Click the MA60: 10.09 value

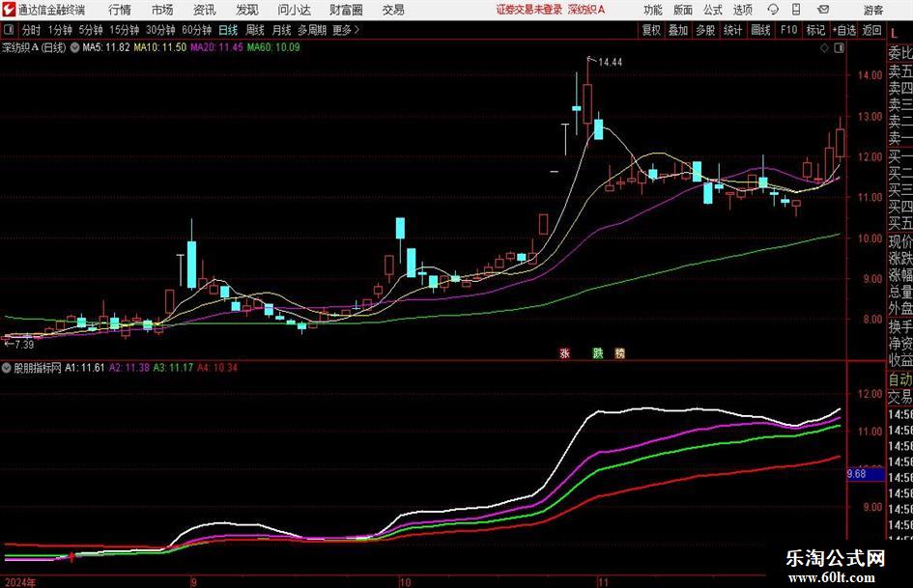click(x=273, y=47)
